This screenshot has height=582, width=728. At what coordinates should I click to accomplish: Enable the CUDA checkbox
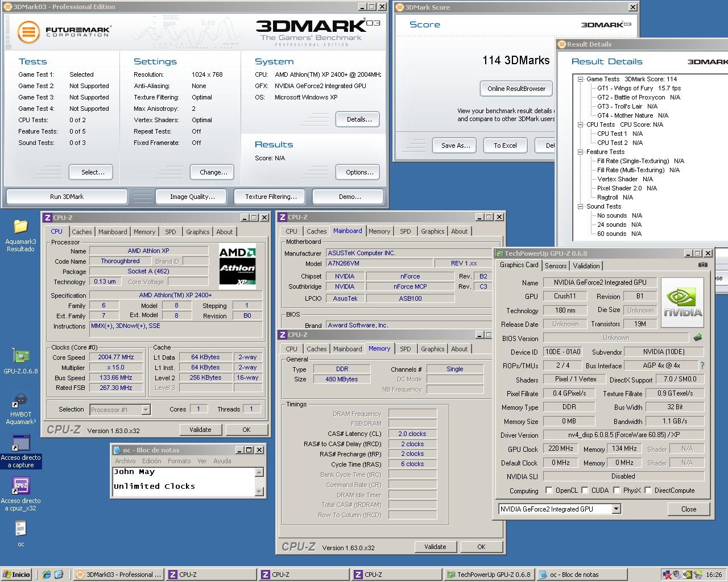pos(585,490)
